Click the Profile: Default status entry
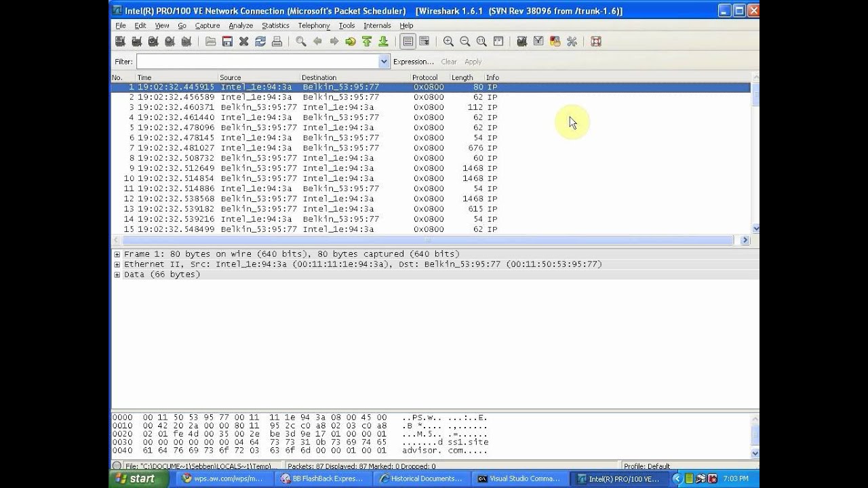This screenshot has height=488, width=868. 647,466
